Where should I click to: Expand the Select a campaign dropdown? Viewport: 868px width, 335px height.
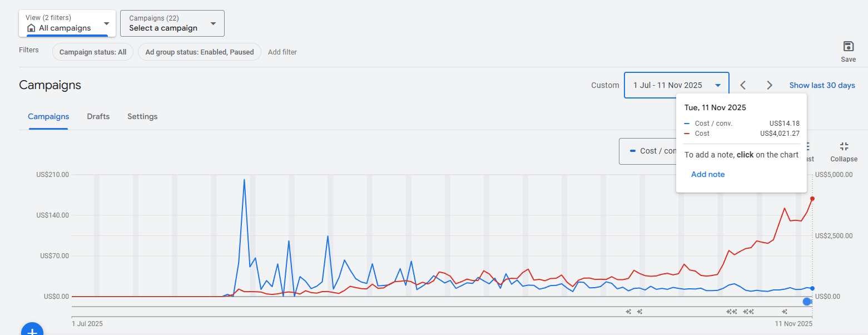(x=172, y=23)
